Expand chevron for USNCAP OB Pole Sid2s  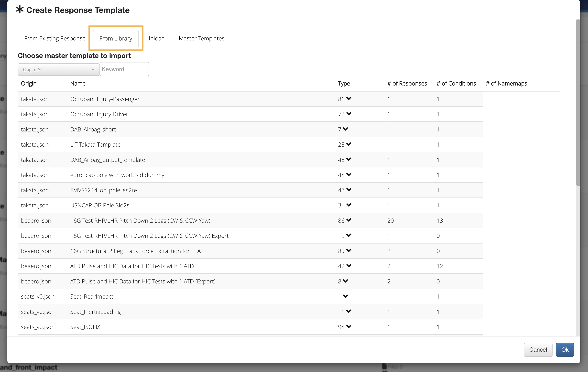pyautogui.click(x=348, y=205)
